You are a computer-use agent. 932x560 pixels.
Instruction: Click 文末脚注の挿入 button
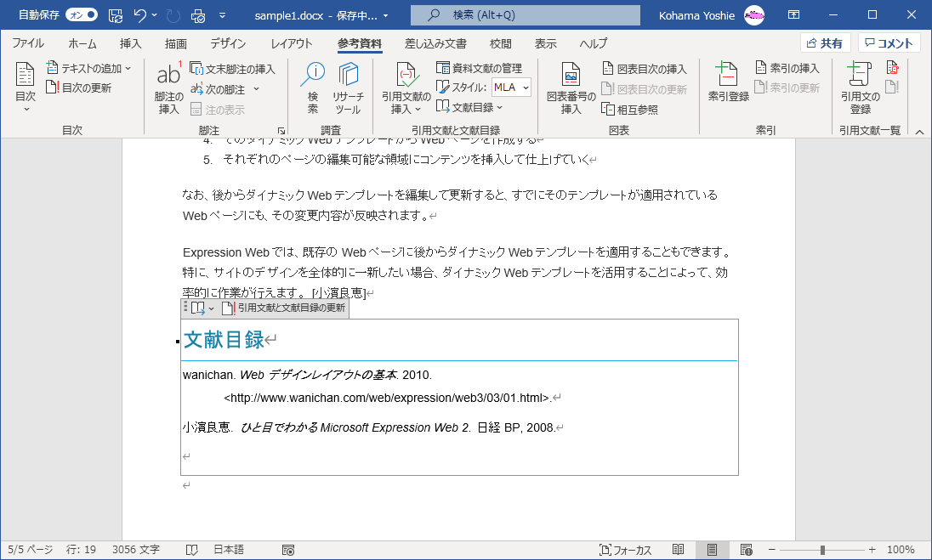(x=232, y=69)
